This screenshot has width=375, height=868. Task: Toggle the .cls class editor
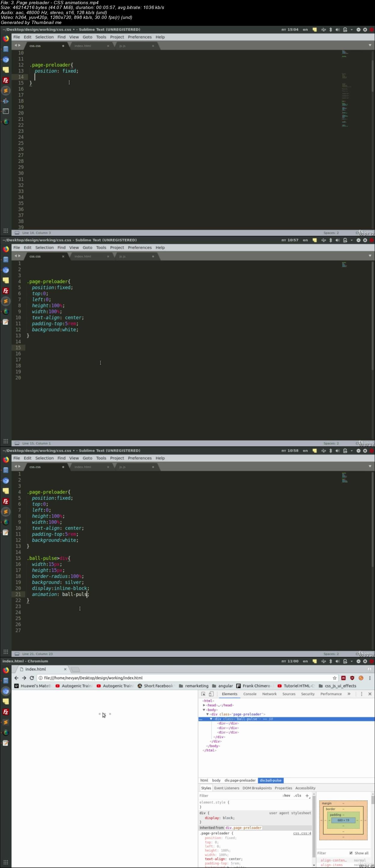tap(297, 795)
